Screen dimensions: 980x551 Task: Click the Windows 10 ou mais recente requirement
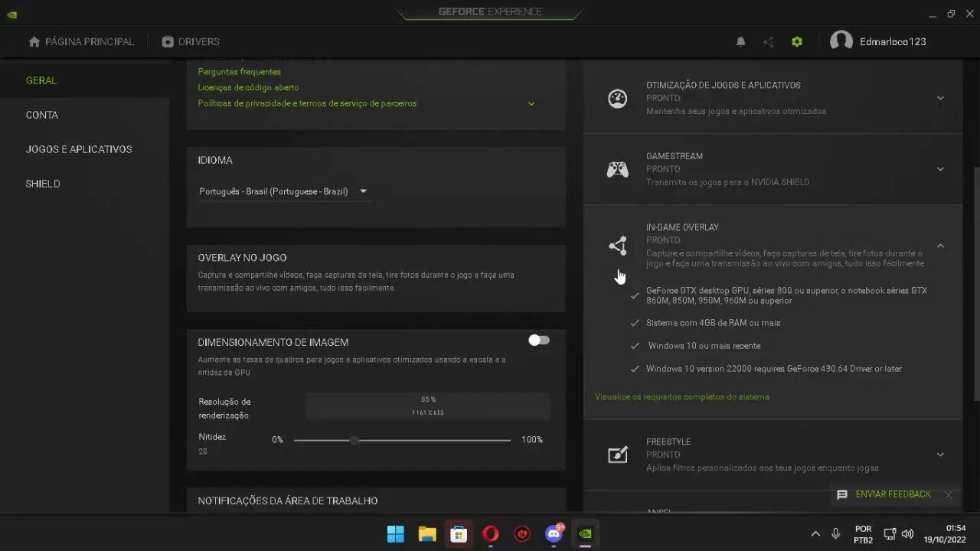tap(704, 346)
